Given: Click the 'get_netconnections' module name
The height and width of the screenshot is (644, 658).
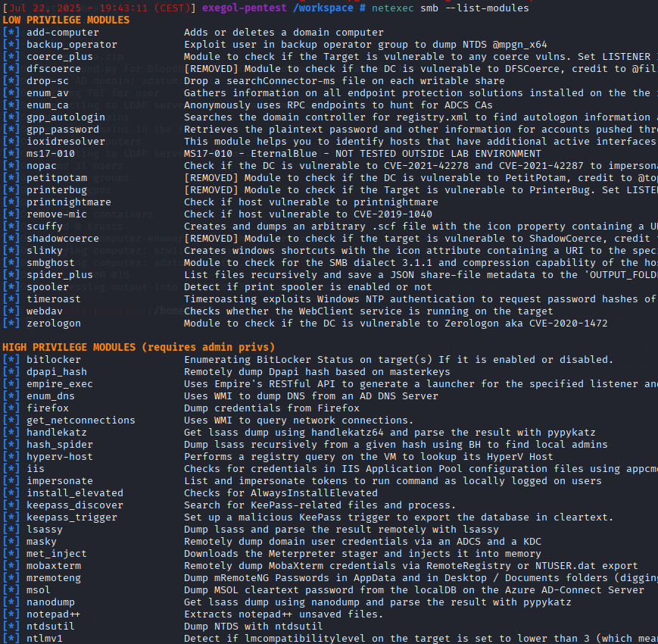Looking at the screenshot, I should [x=81, y=420].
